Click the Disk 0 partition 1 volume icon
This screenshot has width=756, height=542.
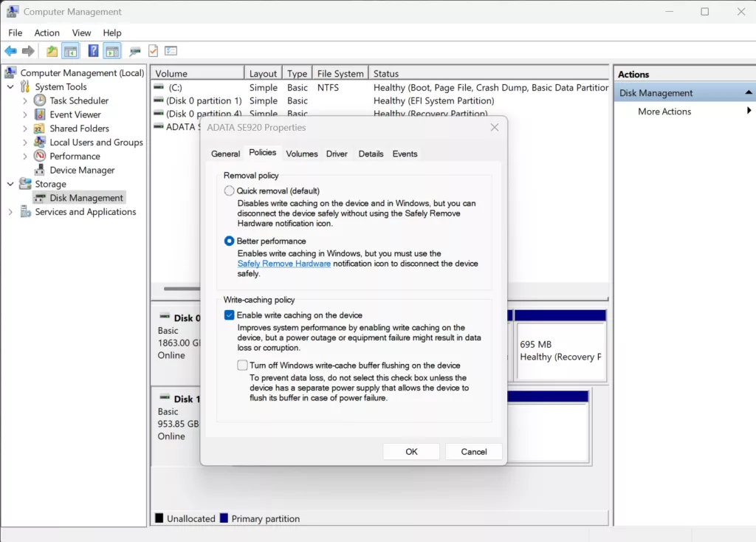(159, 100)
